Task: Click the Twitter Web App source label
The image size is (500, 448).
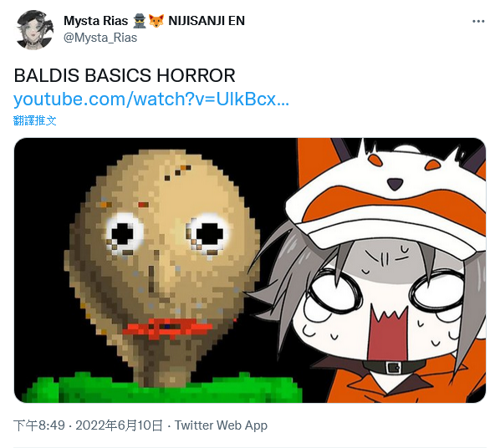Action: click(221, 425)
